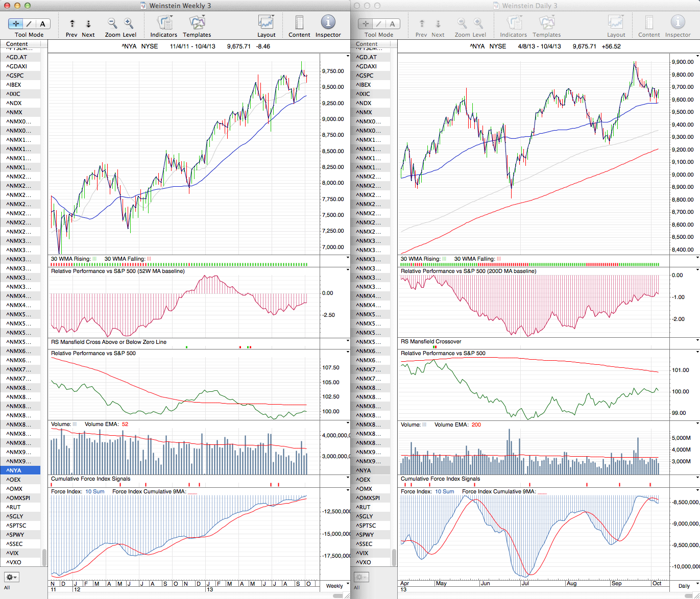
Task: Open the Templates menu in Weekly toolbar
Action: pyautogui.click(x=197, y=23)
